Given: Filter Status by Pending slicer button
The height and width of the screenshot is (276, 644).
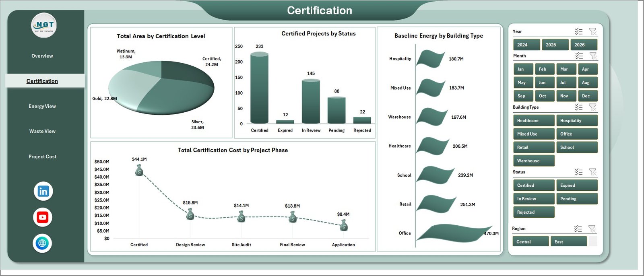Looking at the screenshot, I should click(x=577, y=199).
